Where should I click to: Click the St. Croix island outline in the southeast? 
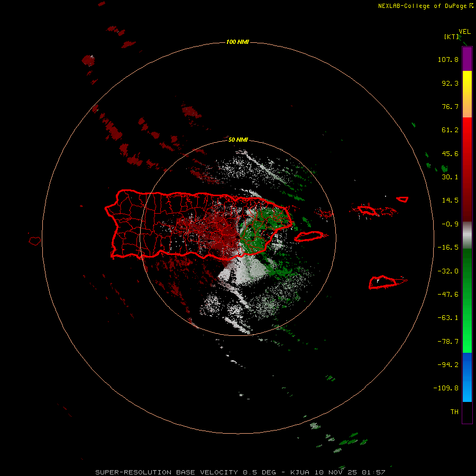click(384, 282)
